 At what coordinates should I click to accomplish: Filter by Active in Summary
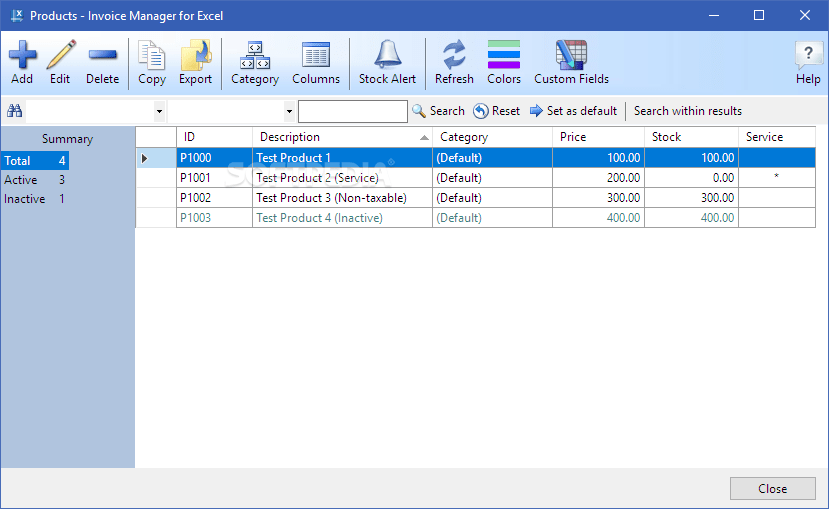click(x=35, y=180)
